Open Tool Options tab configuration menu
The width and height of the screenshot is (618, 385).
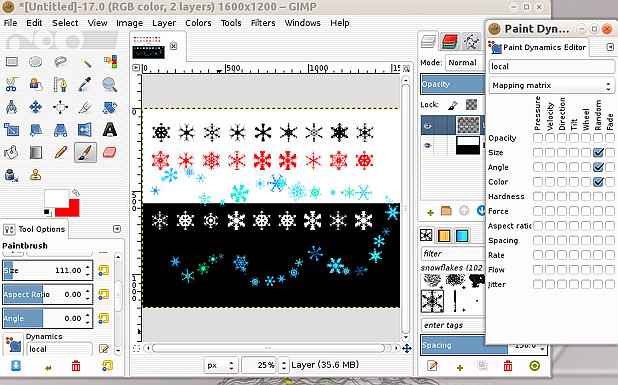pyautogui.click(x=117, y=229)
